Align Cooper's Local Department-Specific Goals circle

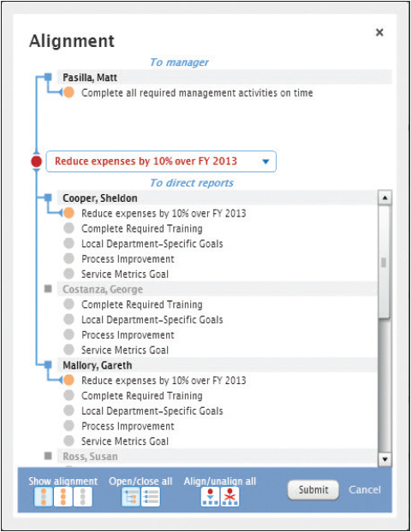click(68, 243)
